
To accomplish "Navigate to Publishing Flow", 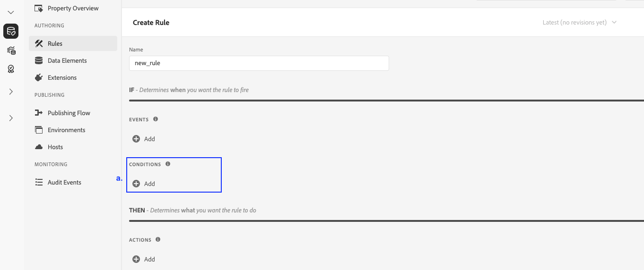I will 69,113.
